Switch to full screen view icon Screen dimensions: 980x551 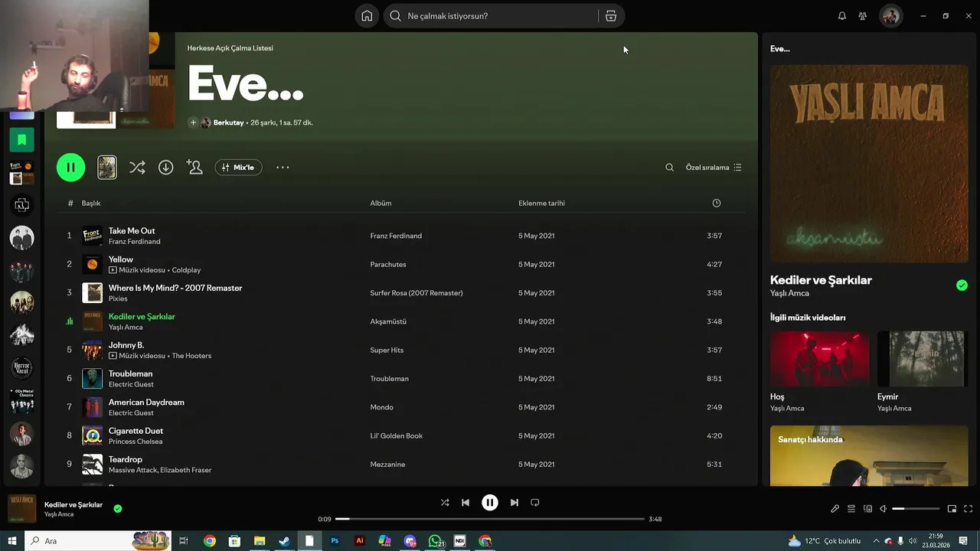coord(968,509)
